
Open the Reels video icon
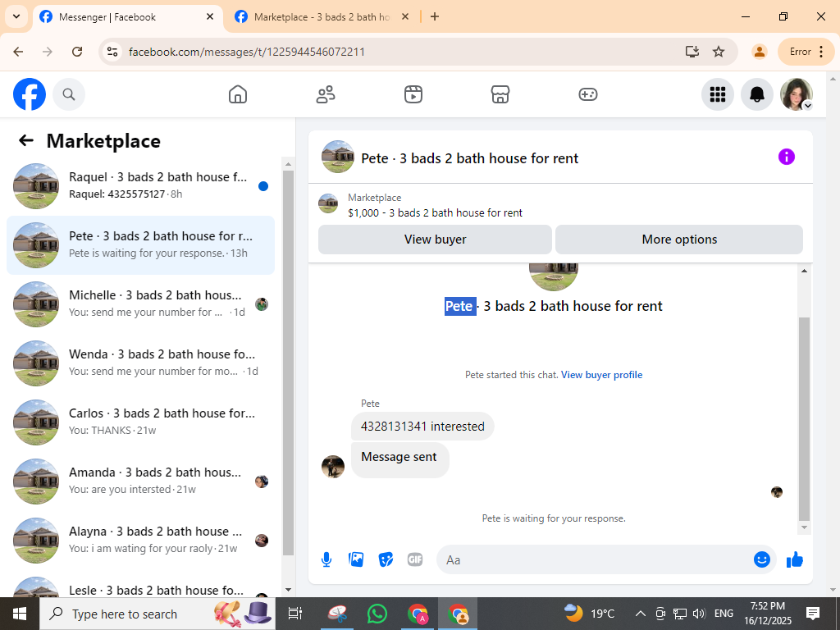click(x=413, y=94)
